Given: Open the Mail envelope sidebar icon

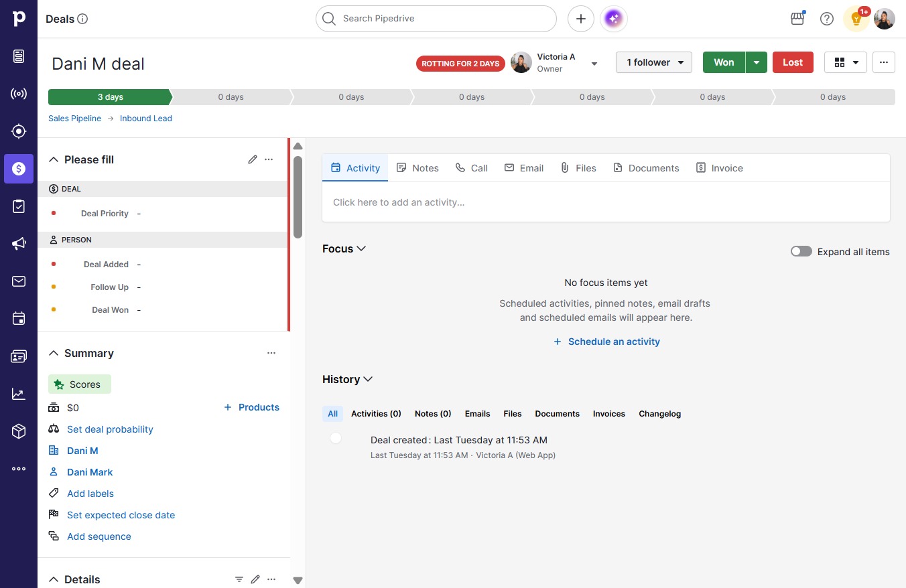Looking at the screenshot, I should 19,281.
